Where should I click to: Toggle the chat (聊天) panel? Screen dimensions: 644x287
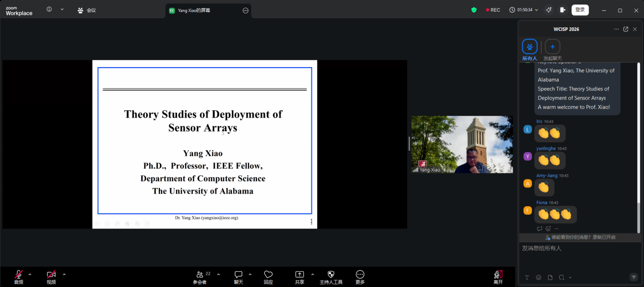coord(238,275)
